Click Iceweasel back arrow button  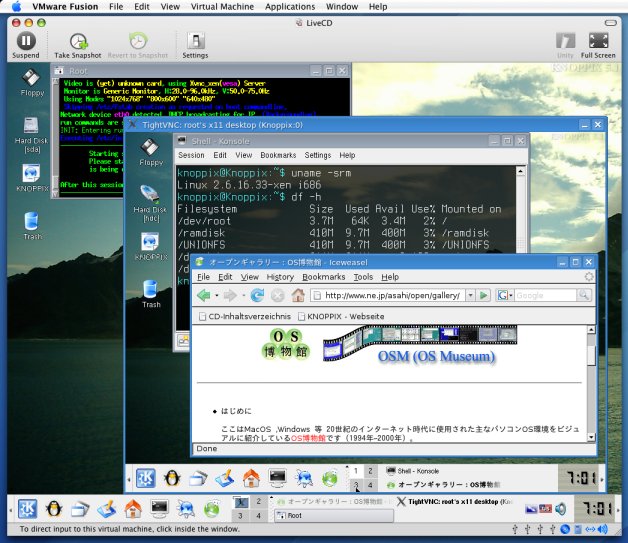tap(204, 296)
